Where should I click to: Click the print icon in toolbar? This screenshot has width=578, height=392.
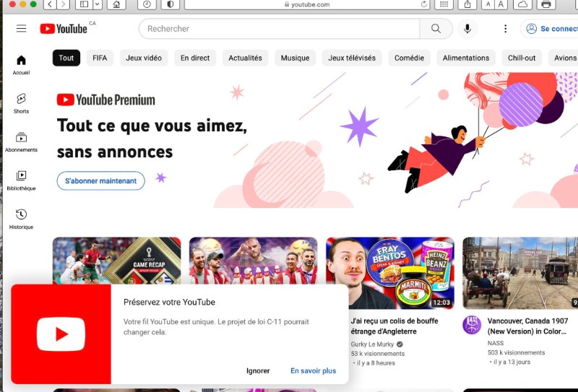[546, 4]
